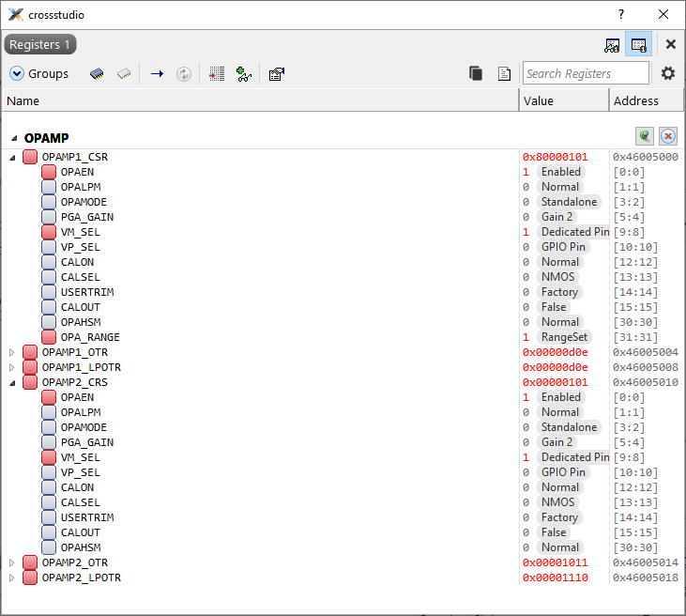Close the Registers 1 panel with the X

670,44
